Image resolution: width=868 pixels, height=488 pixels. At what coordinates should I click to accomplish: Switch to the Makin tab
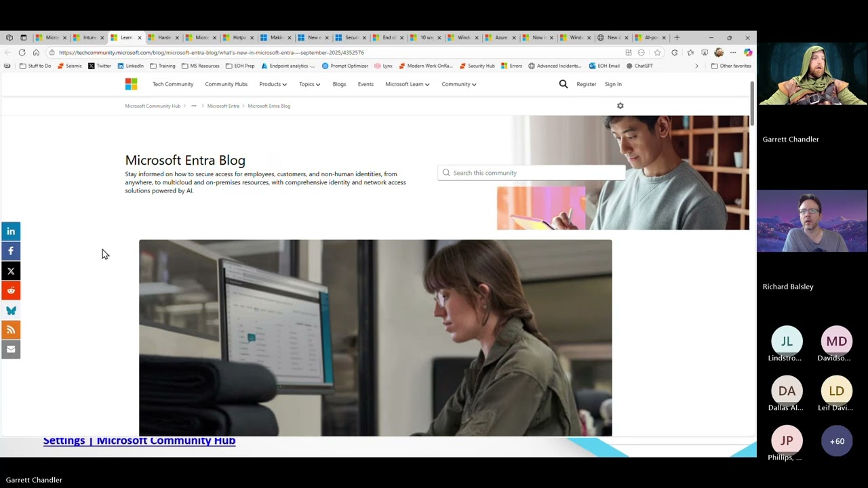(x=275, y=37)
